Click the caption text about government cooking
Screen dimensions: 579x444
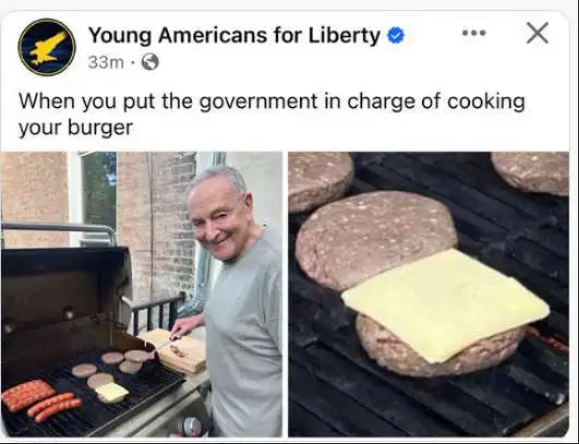(x=271, y=114)
